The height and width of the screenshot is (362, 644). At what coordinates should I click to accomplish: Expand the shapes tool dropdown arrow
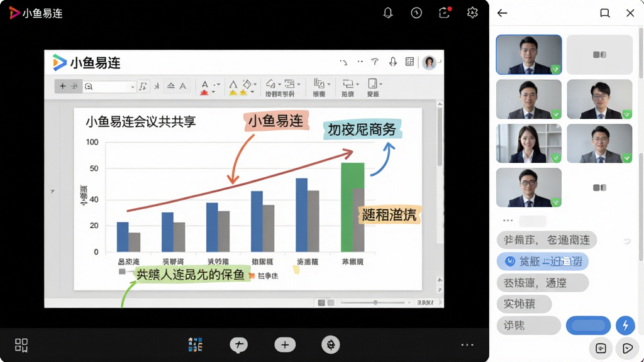point(280,85)
